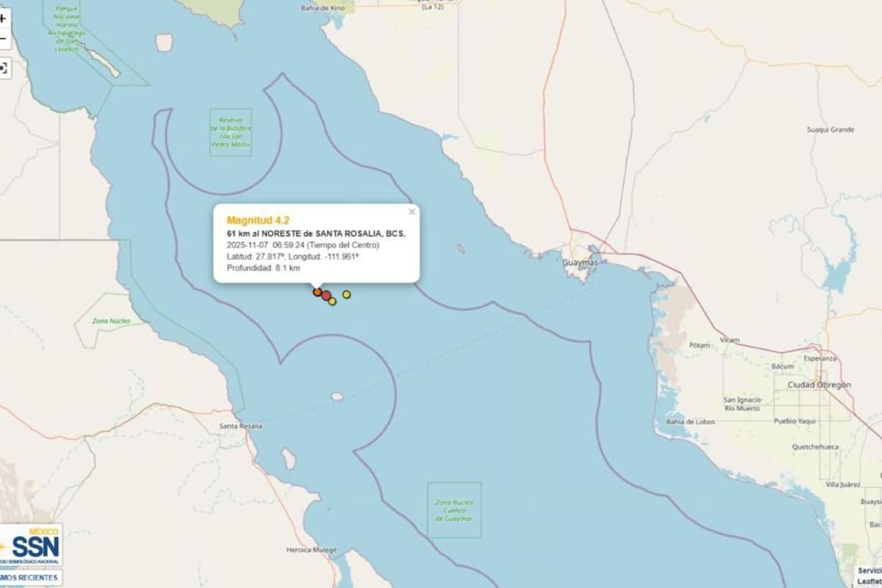Zoom in with the plus map control
Image resolution: width=882 pixels, height=588 pixels.
coord(3,18)
